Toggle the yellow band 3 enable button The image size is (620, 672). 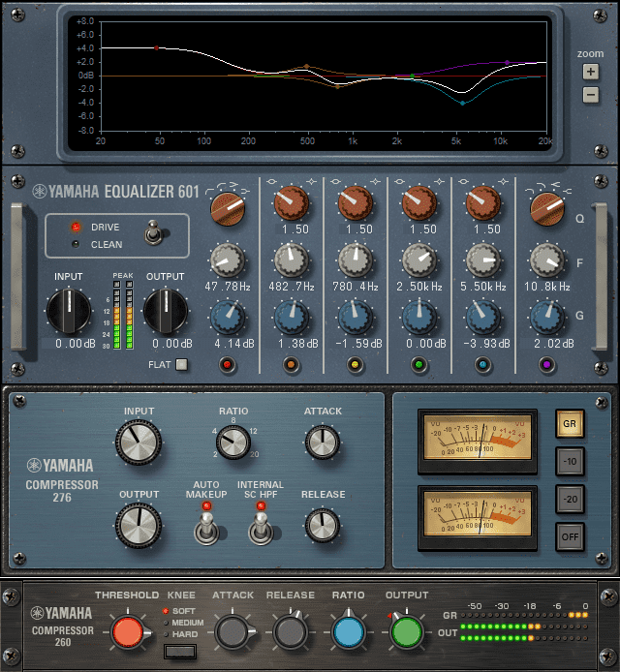[355, 365]
